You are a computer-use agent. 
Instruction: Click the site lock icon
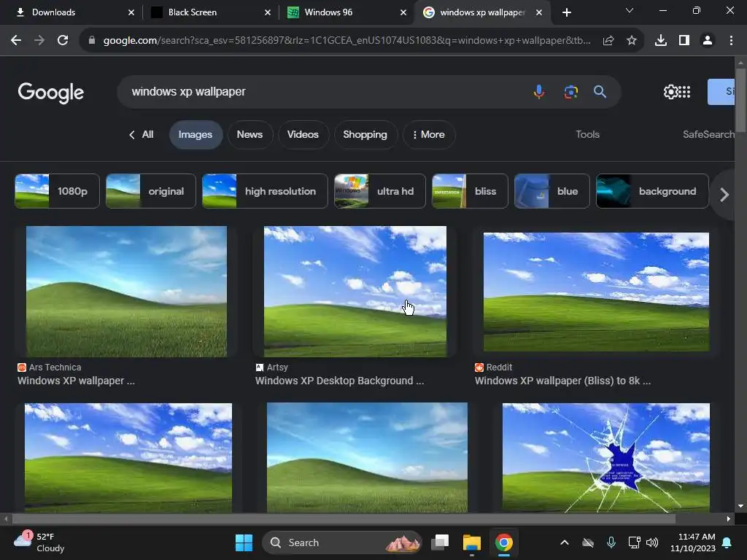(92, 41)
